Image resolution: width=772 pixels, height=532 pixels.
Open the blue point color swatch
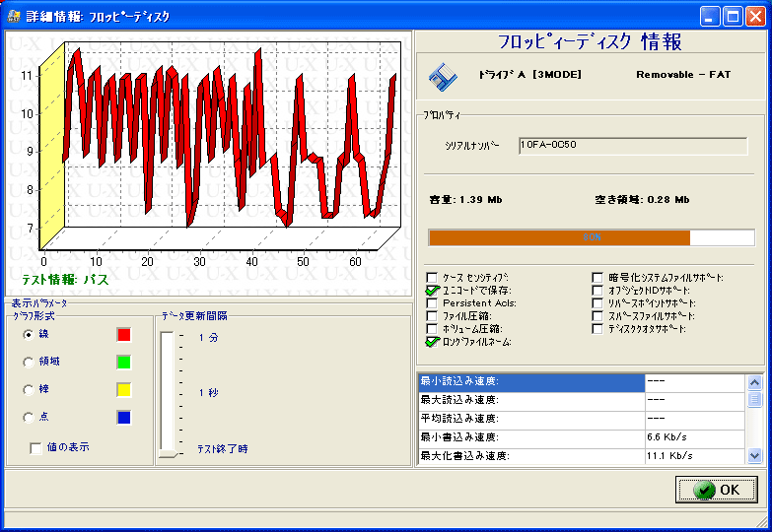point(123,418)
